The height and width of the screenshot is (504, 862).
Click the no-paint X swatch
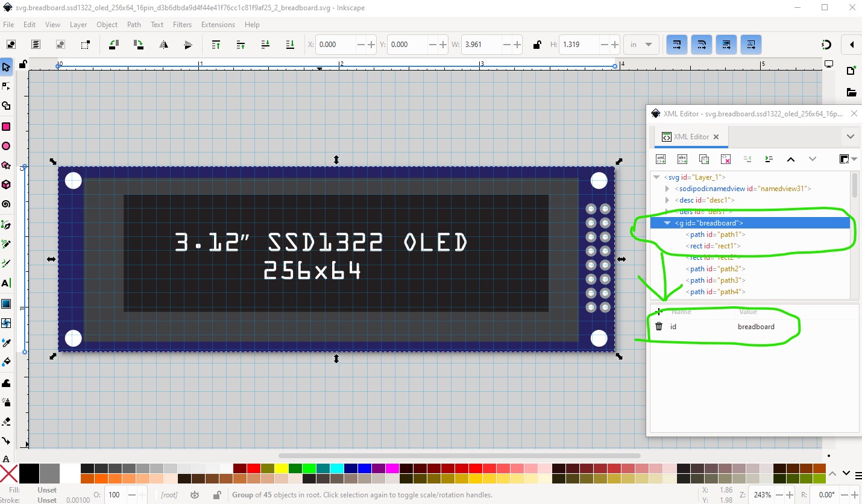coord(9,473)
